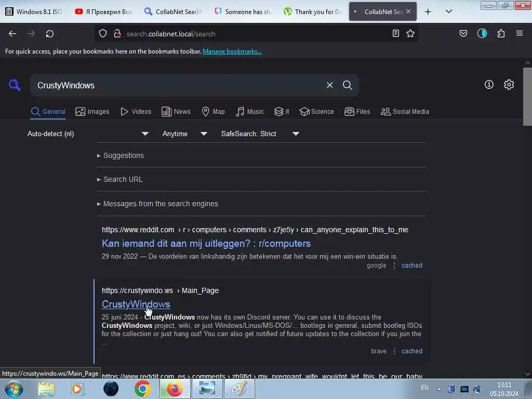
Task: Submit search with magnifier button
Action: (x=347, y=85)
